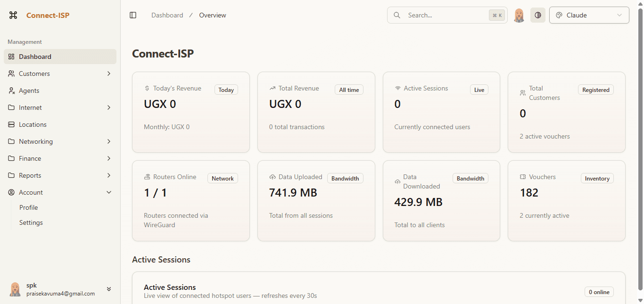644x304 pixels.
Task: Click the Profile link in sidebar
Action: (28, 207)
